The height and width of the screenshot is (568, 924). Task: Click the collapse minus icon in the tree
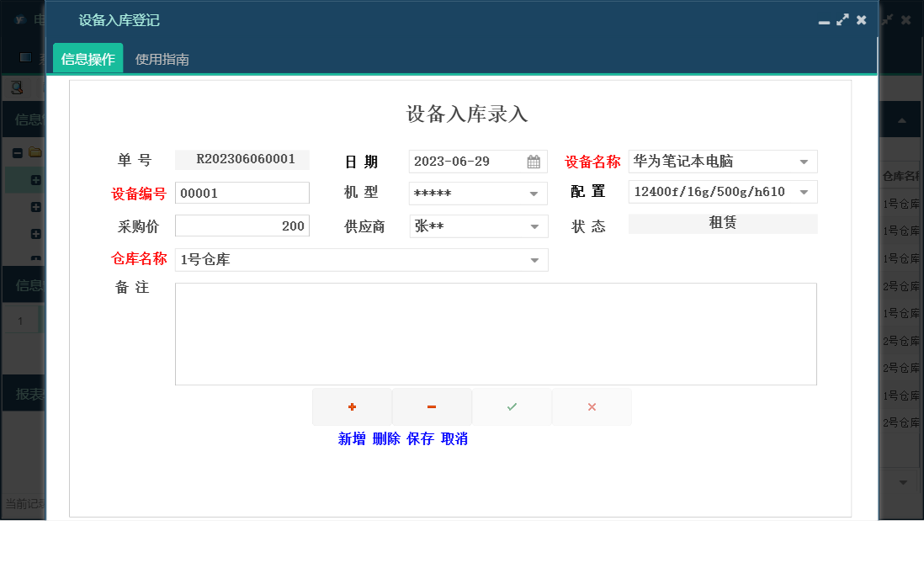coord(17,152)
